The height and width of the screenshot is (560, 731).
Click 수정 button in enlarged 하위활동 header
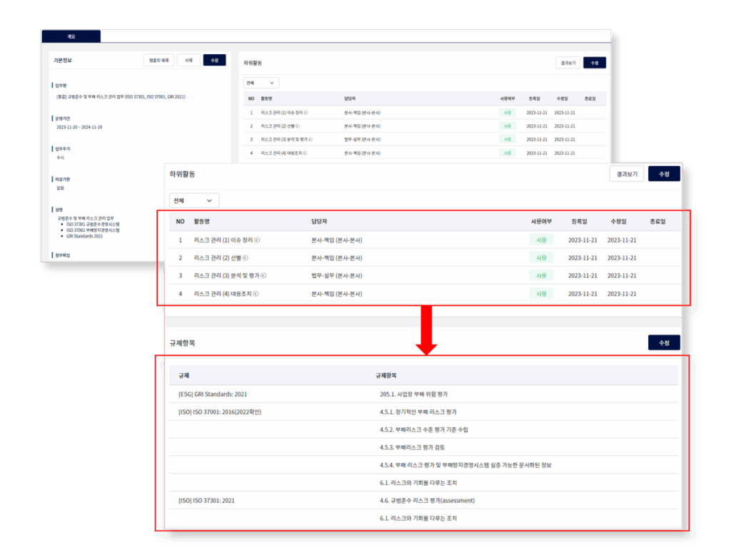(664, 173)
